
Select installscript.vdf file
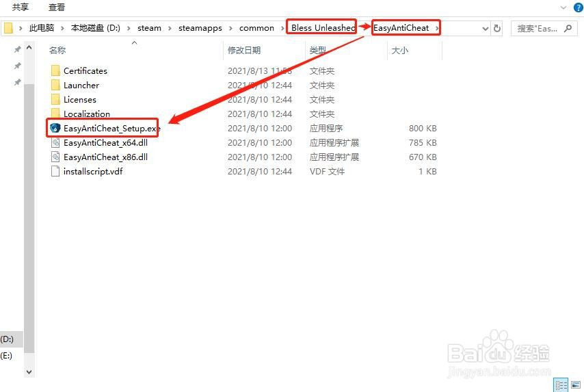[93, 172]
